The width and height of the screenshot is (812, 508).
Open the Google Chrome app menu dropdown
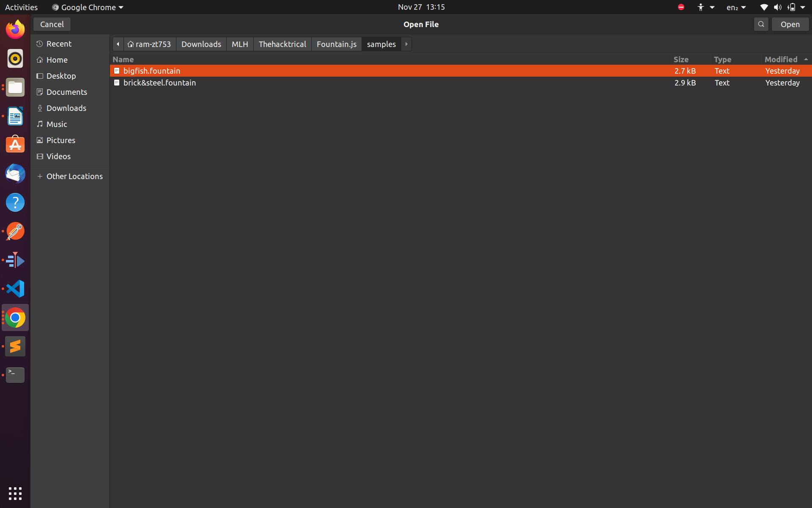point(88,7)
